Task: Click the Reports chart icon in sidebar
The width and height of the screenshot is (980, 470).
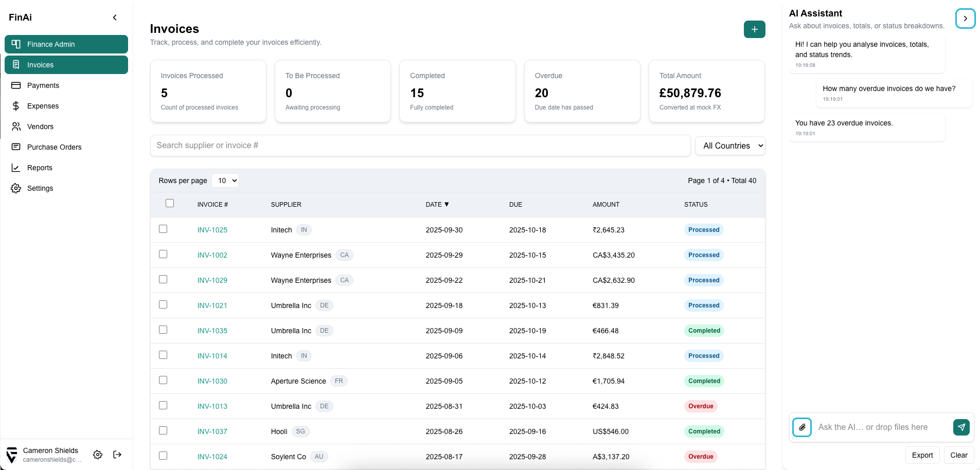Action: click(16, 168)
